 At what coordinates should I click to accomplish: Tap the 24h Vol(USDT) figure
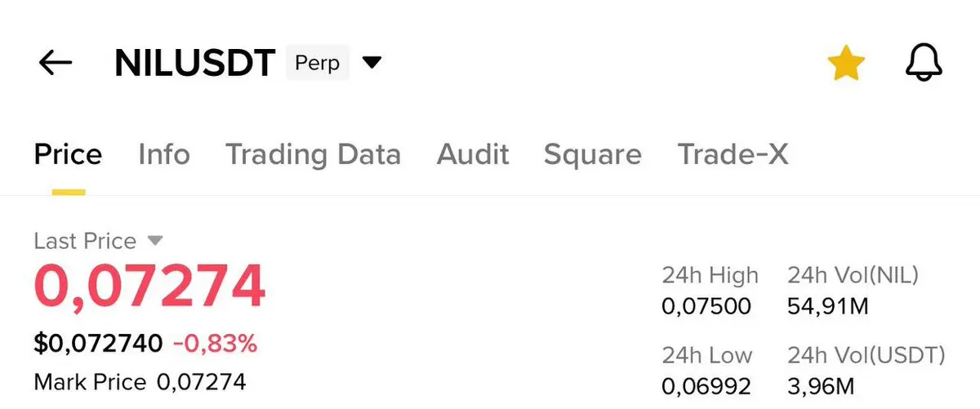(x=821, y=386)
